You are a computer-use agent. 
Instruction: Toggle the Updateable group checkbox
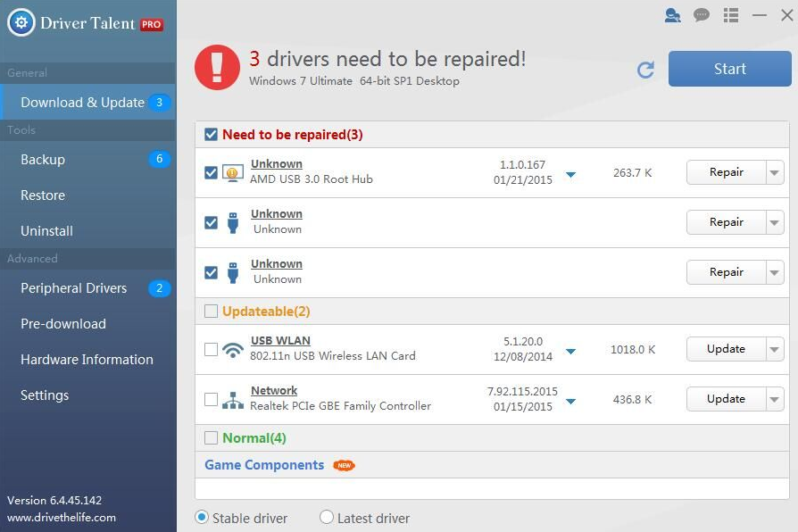211,311
